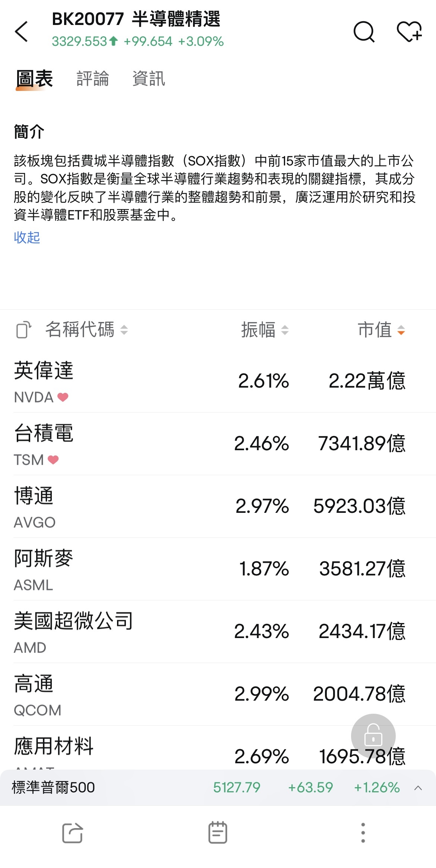Viewport: 436px width, 868px height.
Task: Switch to the 資訊 tab
Action: pyautogui.click(x=149, y=79)
